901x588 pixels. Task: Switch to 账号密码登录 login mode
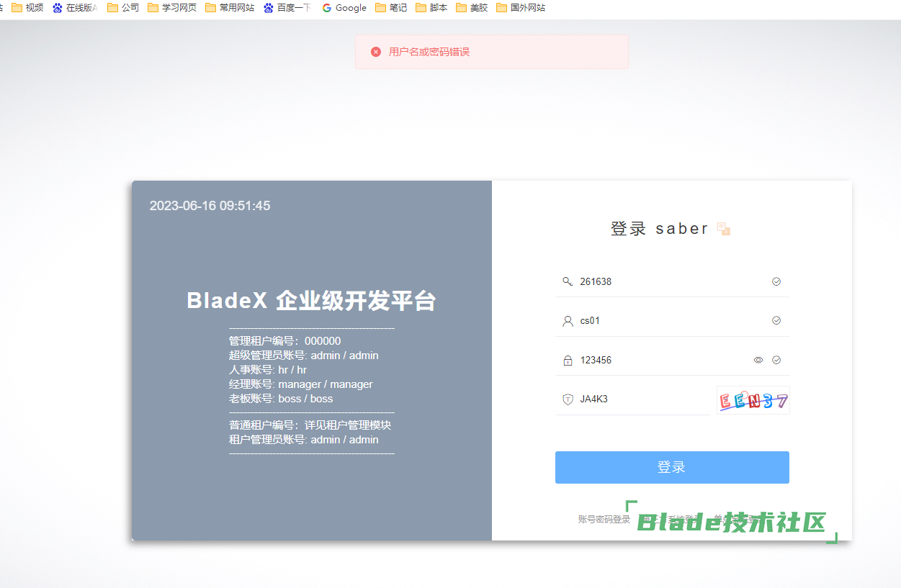tap(604, 519)
